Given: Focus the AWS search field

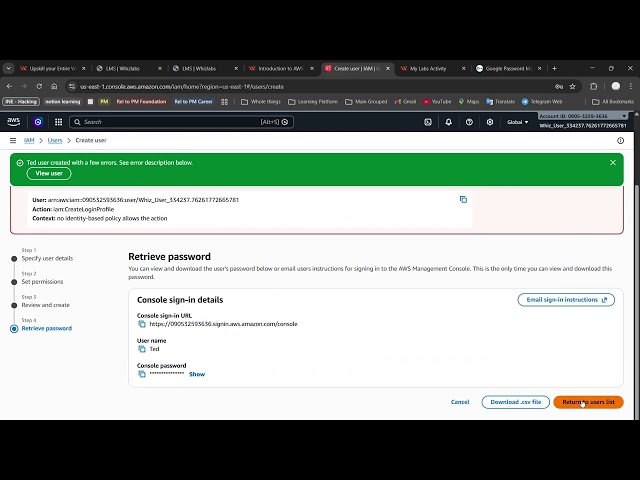Looking at the screenshot, I should click(x=181, y=122).
